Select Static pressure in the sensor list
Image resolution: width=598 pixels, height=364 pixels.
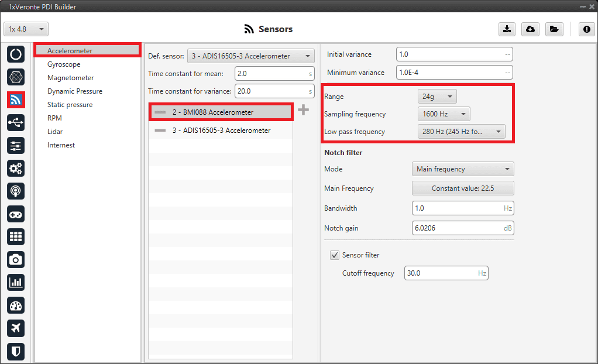point(70,105)
